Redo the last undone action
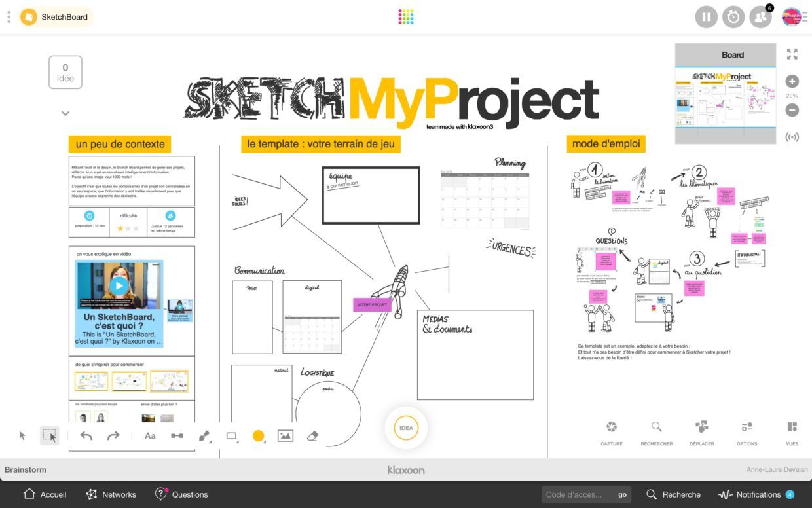The width and height of the screenshot is (812, 508). pos(113,436)
